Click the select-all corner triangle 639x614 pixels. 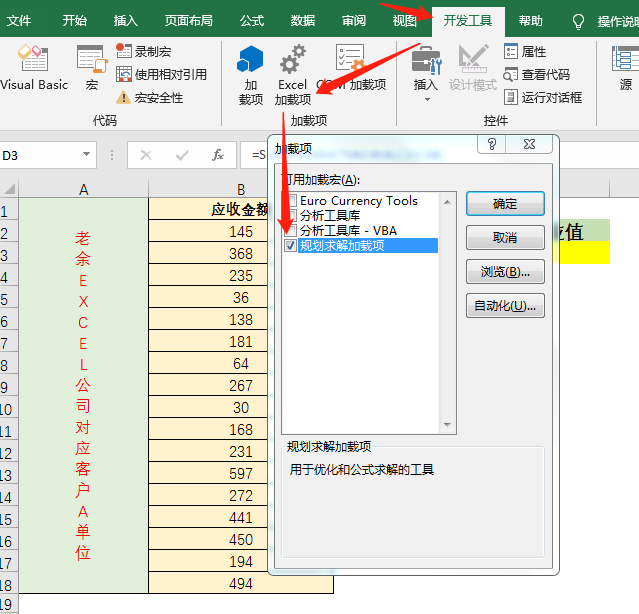point(9,189)
